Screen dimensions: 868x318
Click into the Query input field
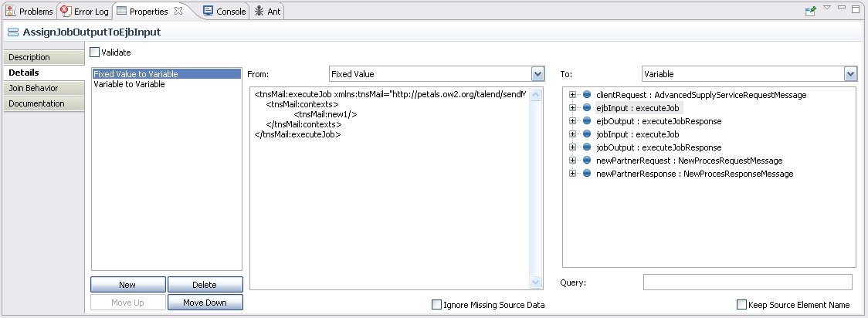(x=747, y=282)
